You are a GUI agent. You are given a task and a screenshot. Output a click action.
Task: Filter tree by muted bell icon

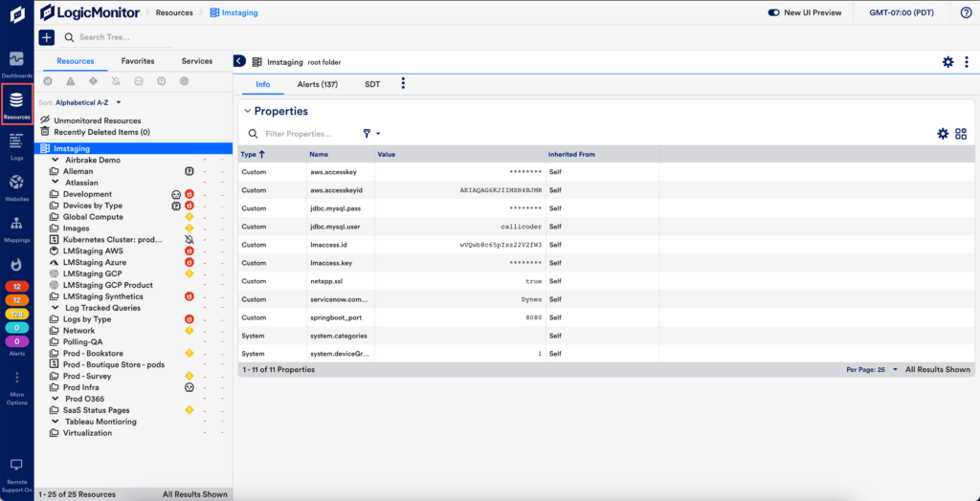pyautogui.click(x=116, y=81)
